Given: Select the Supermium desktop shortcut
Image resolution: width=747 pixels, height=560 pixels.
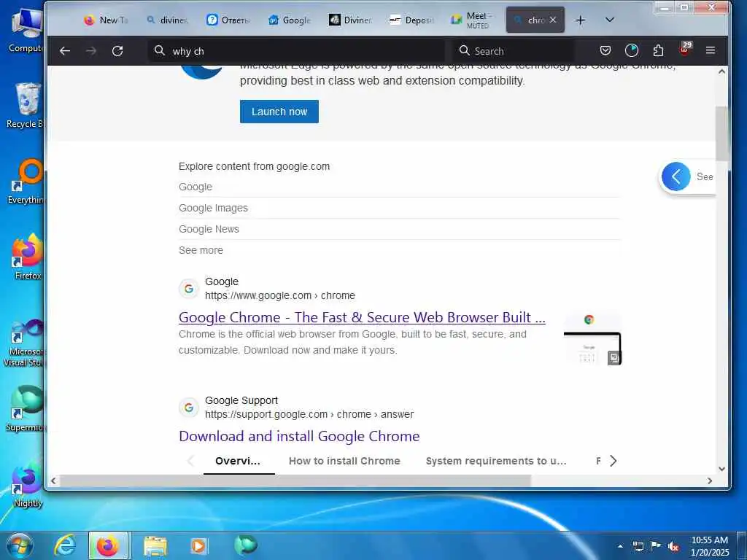Looking at the screenshot, I should 26,408.
